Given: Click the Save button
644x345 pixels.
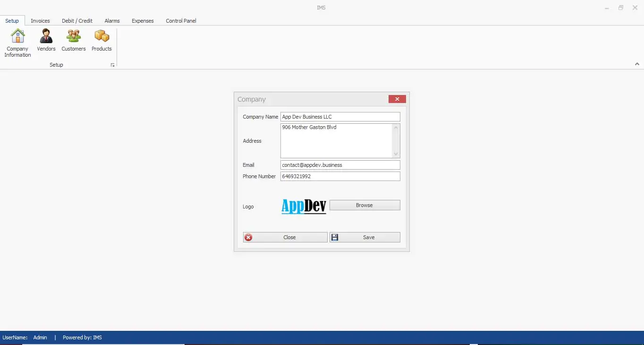Looking at the screenshot, I should 364,237.
